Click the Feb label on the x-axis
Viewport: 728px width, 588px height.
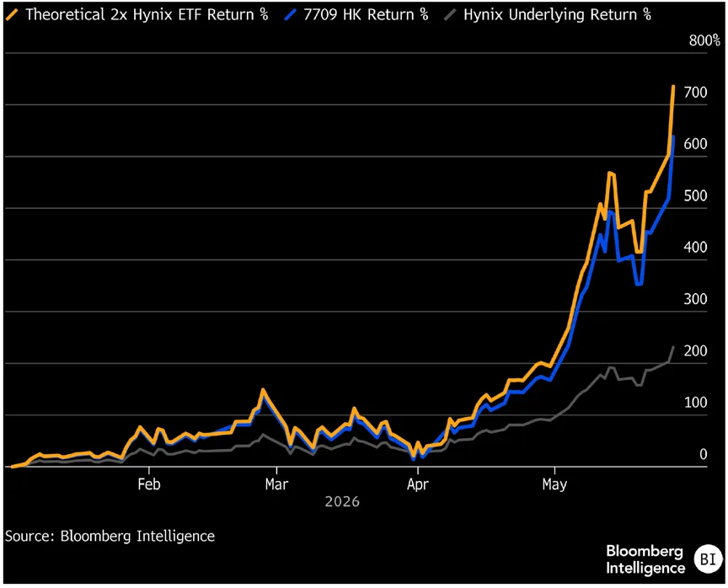149,484
